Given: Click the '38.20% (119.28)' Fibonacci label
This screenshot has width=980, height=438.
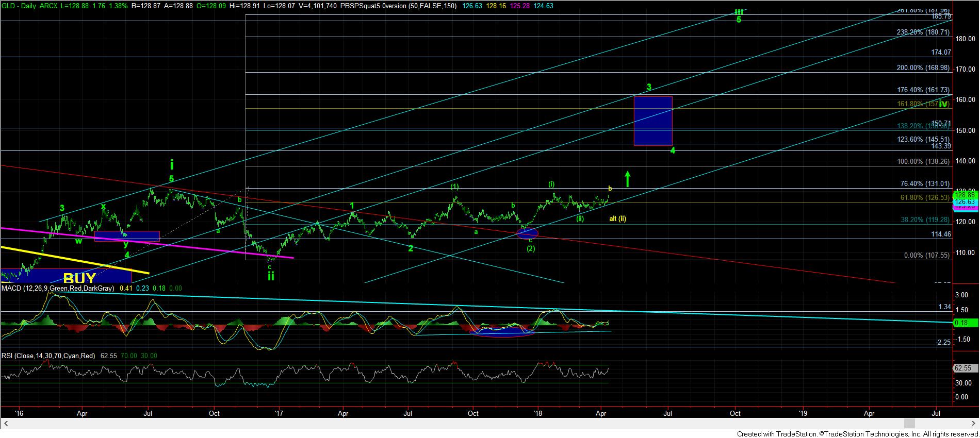Looking at the screenshot, I should click(925, 219).
